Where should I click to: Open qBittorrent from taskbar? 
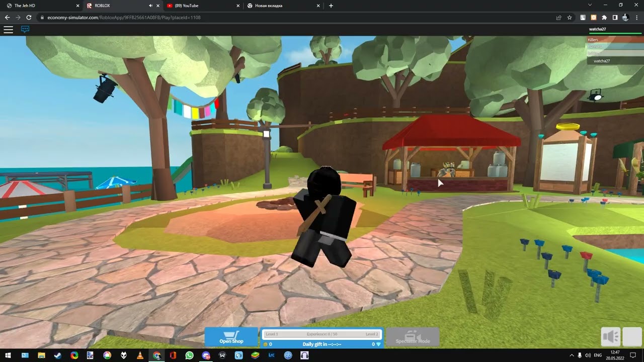pyautogui.click(x=288, y=355)
